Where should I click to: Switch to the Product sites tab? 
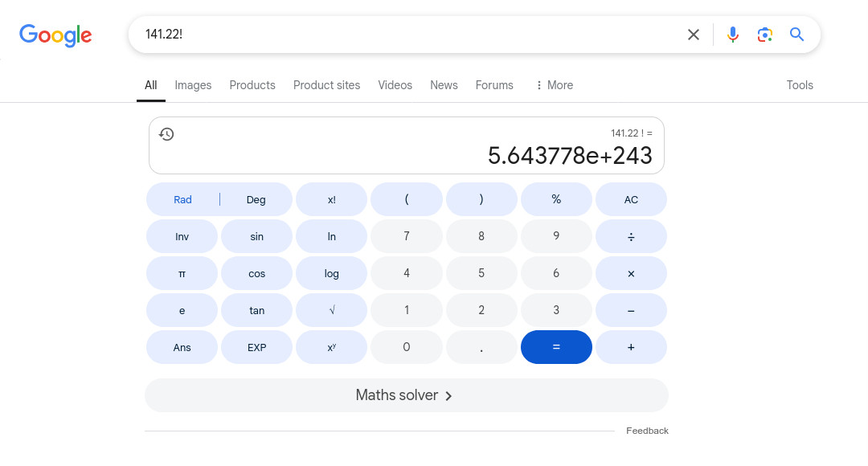click(x=326, y=85)
